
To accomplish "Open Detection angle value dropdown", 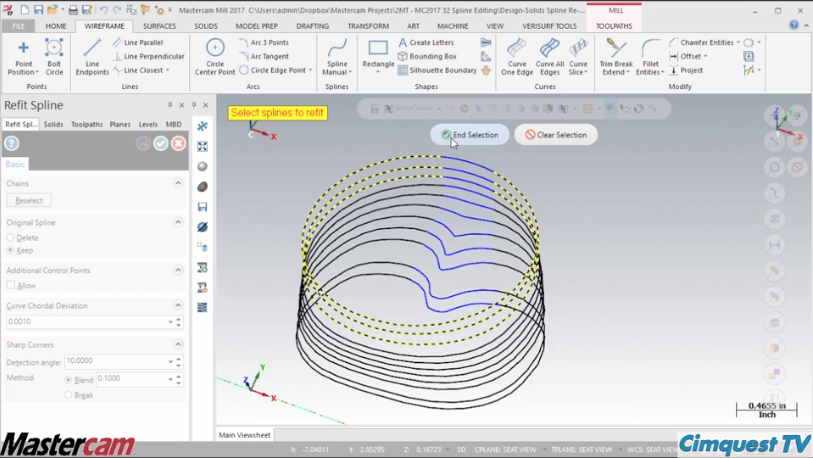I will click(x=170, y=362).
